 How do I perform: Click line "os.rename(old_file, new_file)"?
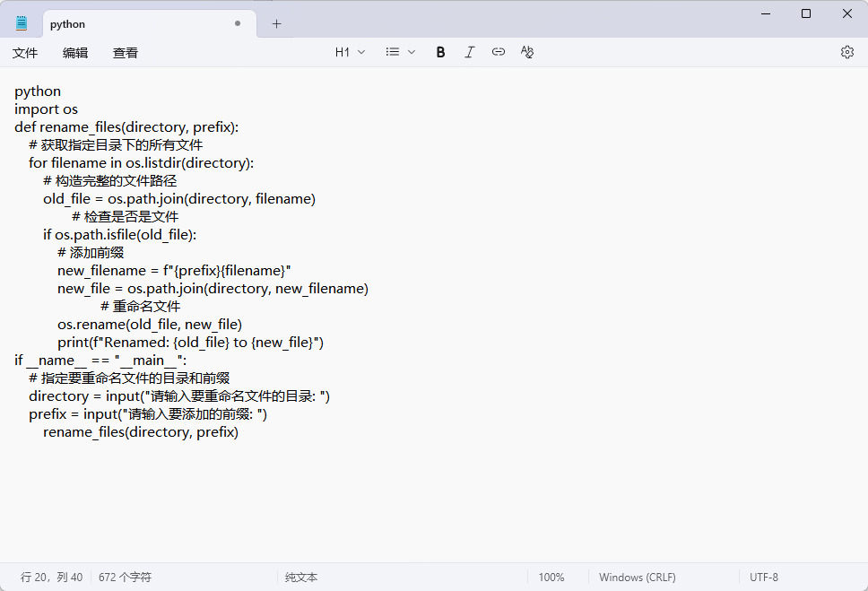pos(150,325)
